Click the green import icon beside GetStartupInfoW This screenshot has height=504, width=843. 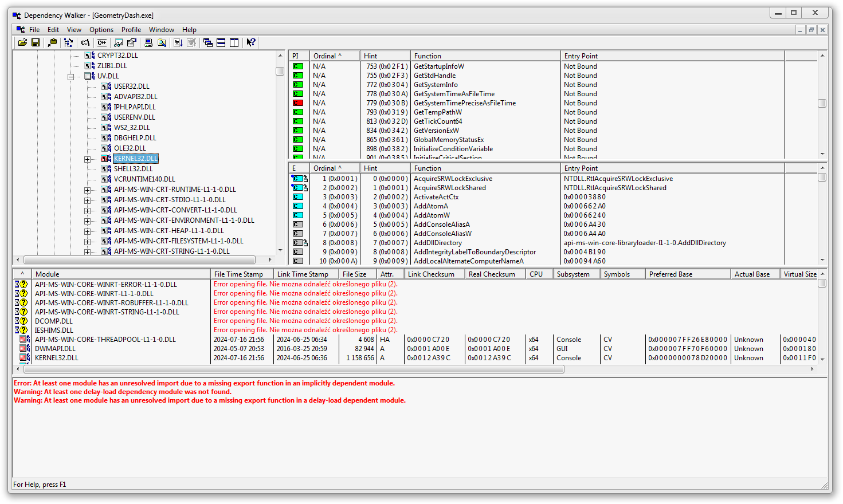[298, 66]
